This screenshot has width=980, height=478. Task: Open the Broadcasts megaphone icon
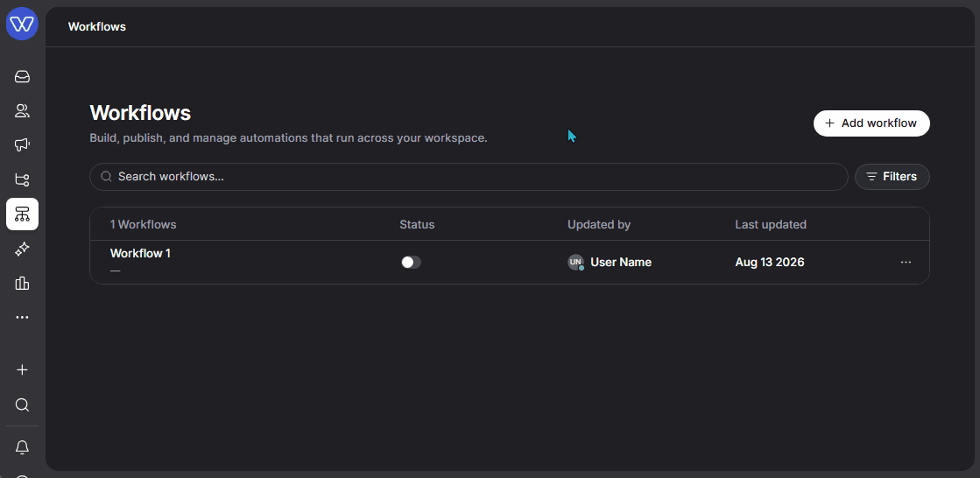click(x=22, y=145)
